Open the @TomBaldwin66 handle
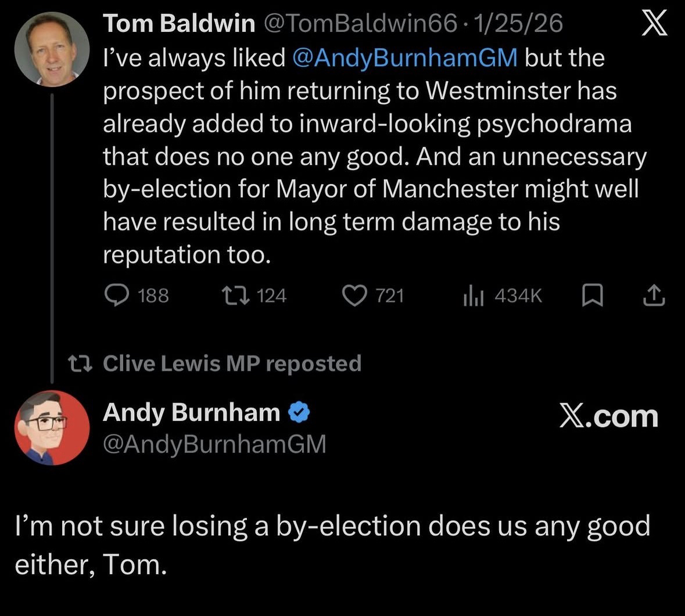Screen dimensions: 685x616 360,24
